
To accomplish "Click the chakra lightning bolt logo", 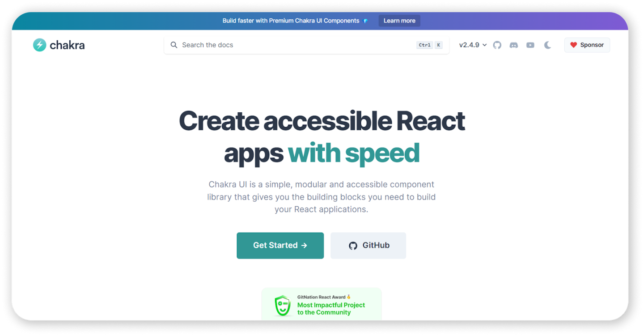I will [39, 45].
